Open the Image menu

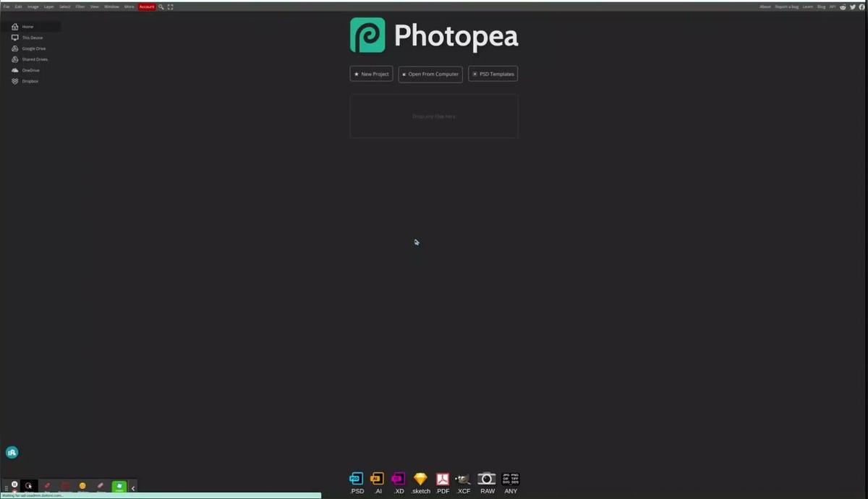click(33, 7)
